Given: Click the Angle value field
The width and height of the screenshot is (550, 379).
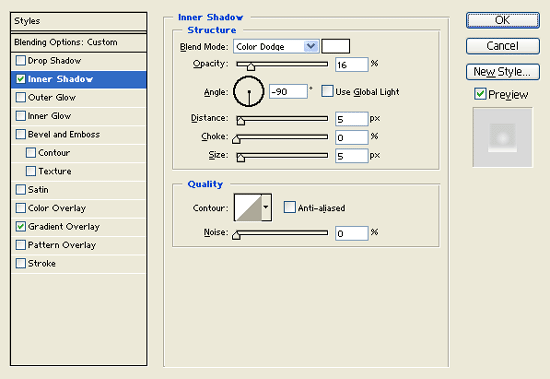Looking at the screenshot, I should coord(288,92).
